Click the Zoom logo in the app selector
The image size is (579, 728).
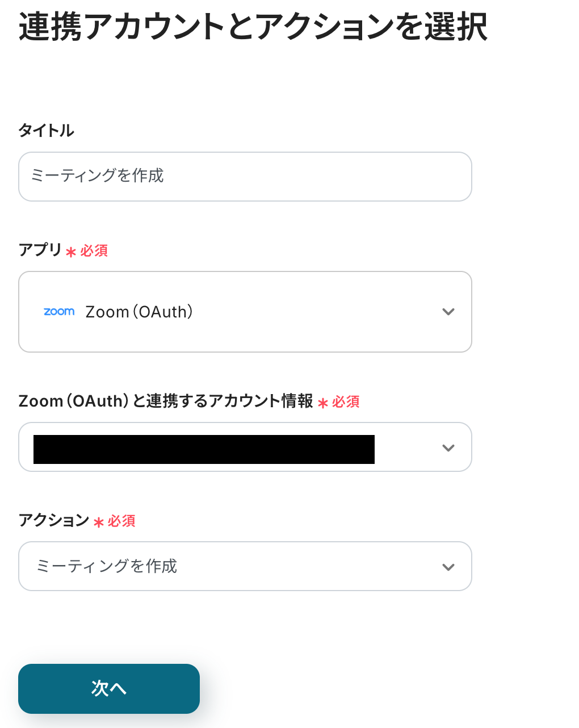pos(59,312)
